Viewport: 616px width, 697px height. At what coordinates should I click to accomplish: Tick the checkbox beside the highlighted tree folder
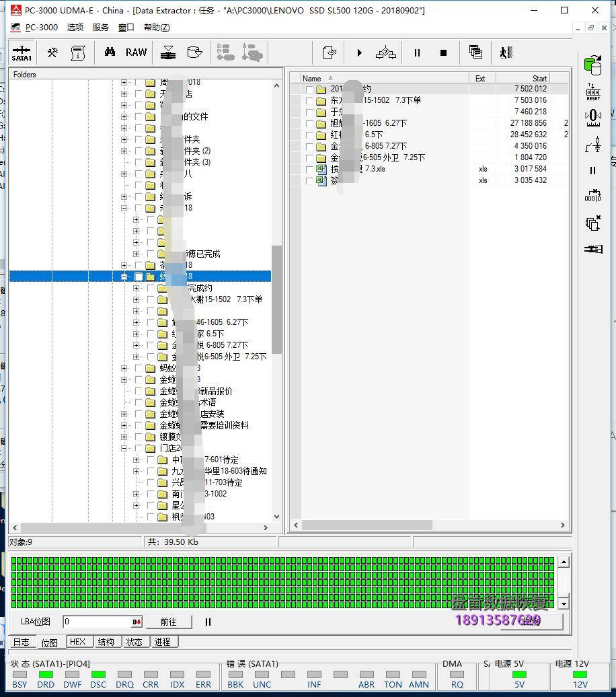[139, 277]
